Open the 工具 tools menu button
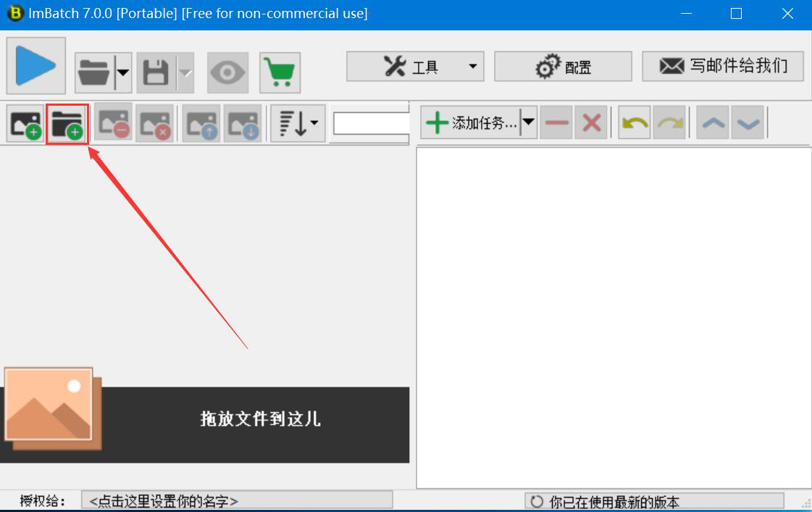This screenshot has width=812, height=512. 415,67
